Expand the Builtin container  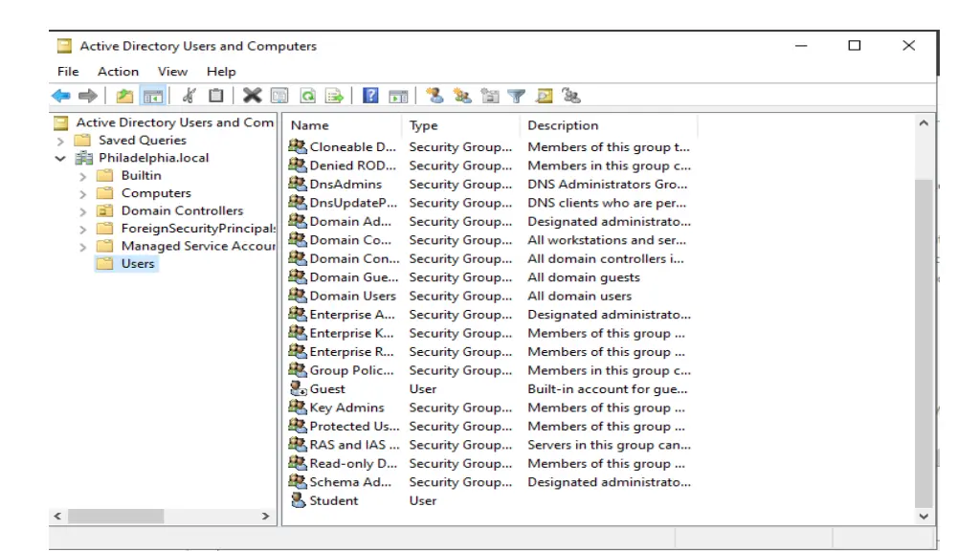(83, 177)
